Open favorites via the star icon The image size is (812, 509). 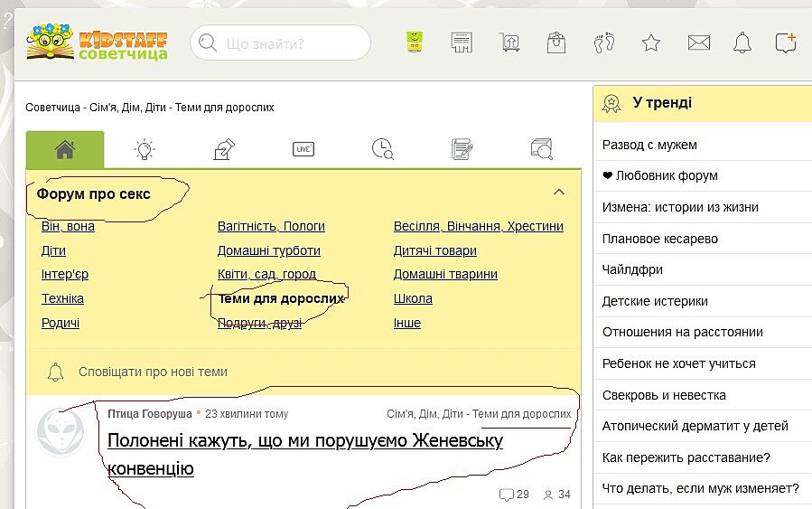[x=650, y=42]
